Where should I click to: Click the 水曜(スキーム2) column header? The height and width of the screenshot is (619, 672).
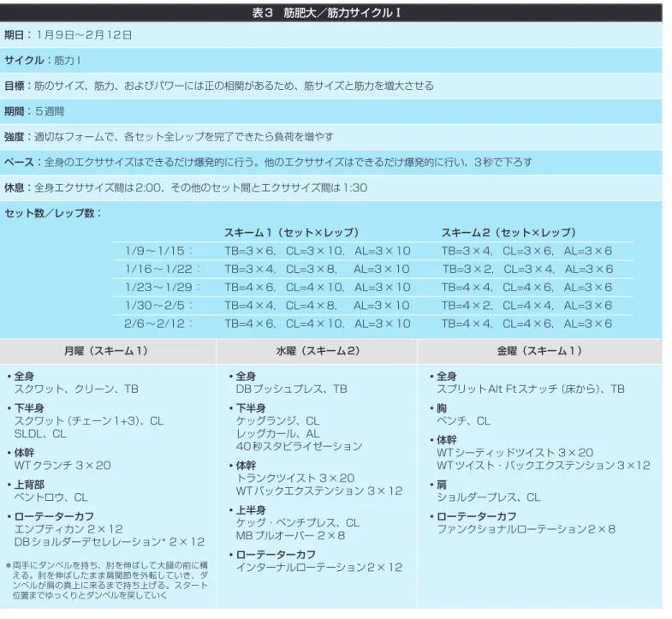[318, 351]
